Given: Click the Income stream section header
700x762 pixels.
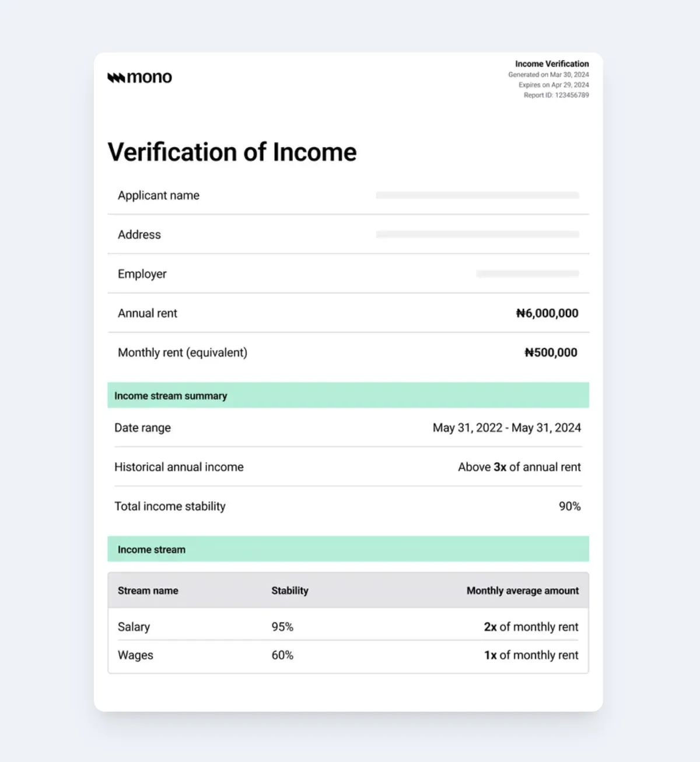Looking at the screenshot, I should coord(348,550).
